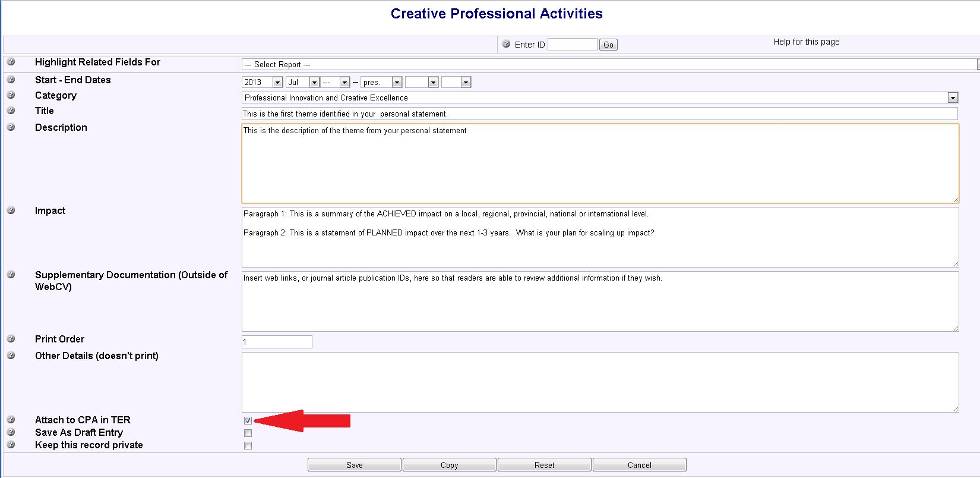Click the Reset button
The image size is (980, 478).
[545, 465]
